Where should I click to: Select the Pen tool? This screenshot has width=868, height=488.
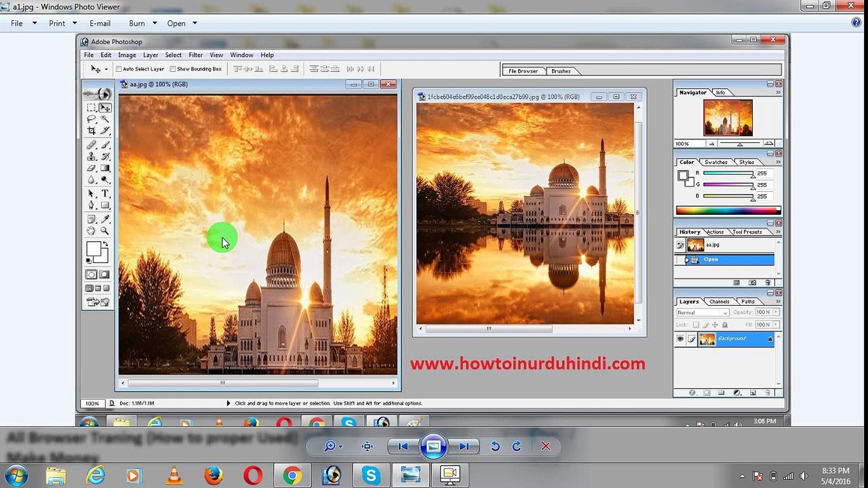point(92,205)
